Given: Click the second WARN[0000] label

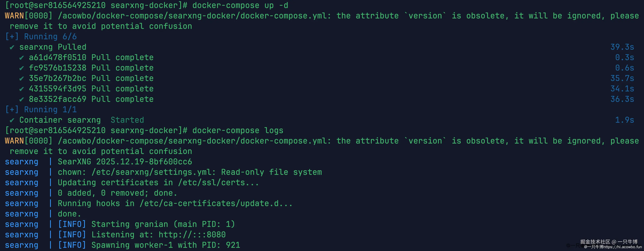Looking at the screenshot, I should point(28,141).
